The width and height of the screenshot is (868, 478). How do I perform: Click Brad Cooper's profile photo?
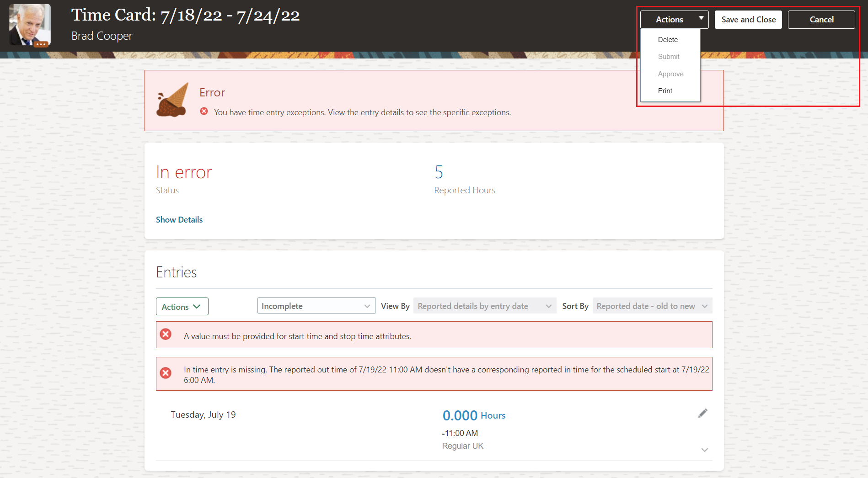(30, 25)
